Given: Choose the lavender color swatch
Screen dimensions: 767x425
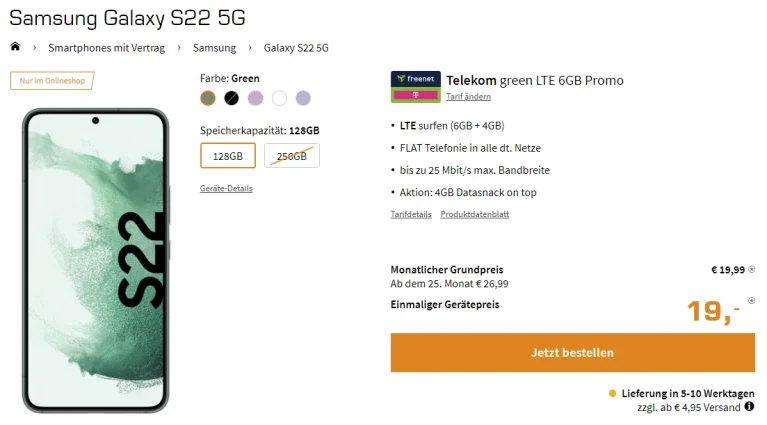Looking at the screenshot, I should [303, 98].
